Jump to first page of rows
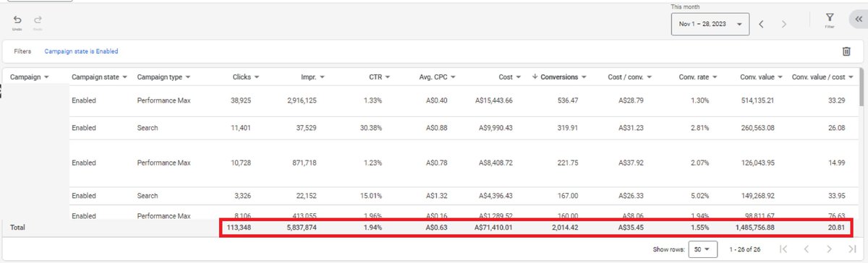This screenshot has width=868, height=263. click(x=783, y=249)
